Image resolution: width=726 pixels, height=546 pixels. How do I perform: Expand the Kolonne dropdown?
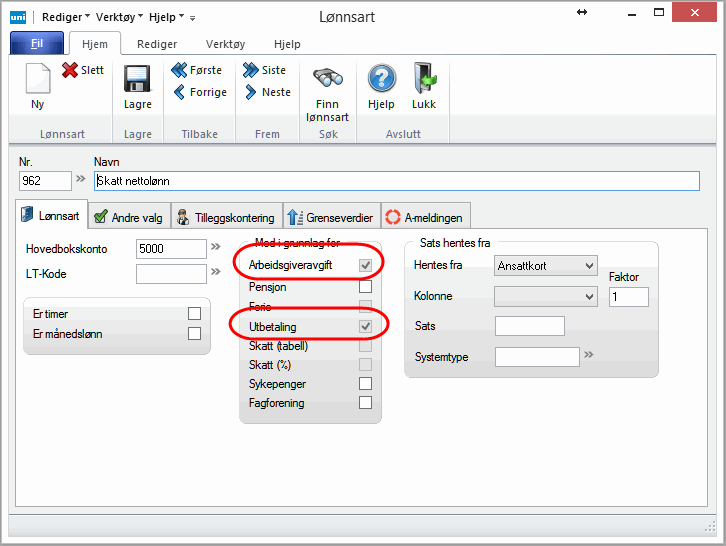point(546,297)
